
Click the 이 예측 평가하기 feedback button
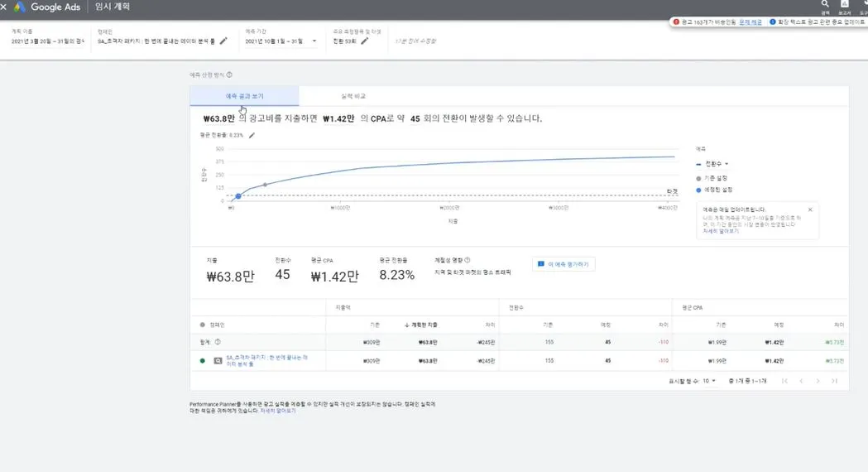[x=563, y=264]
